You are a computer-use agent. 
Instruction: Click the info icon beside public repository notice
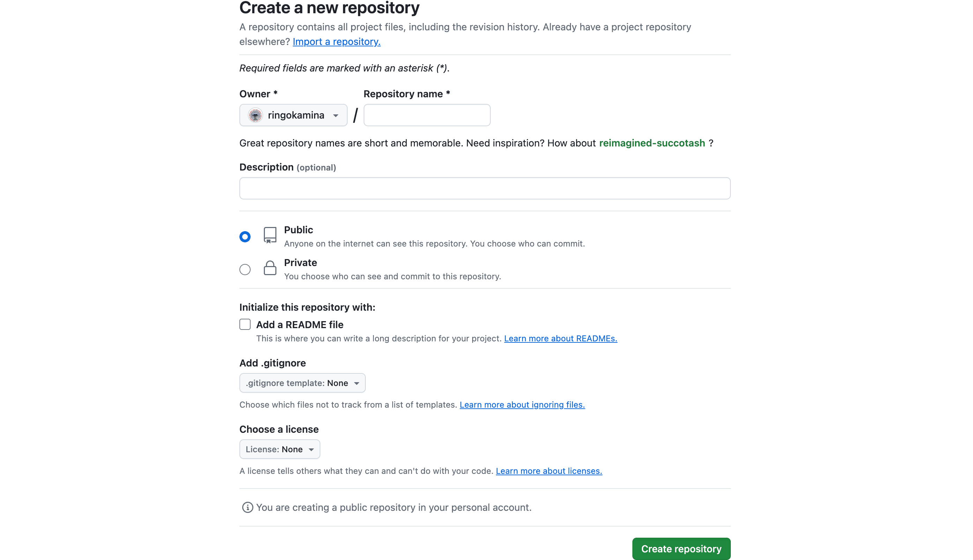click(247, 507)
